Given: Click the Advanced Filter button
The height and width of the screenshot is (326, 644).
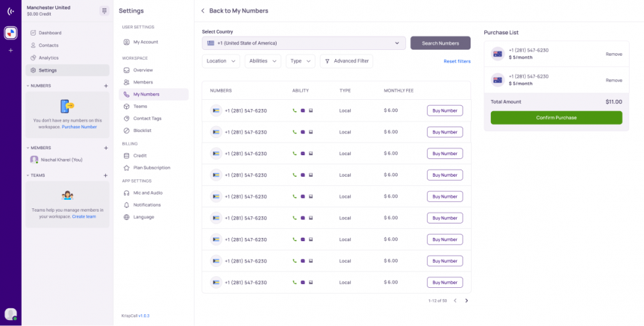Looking at the screenshot, I should click(346, 61).
